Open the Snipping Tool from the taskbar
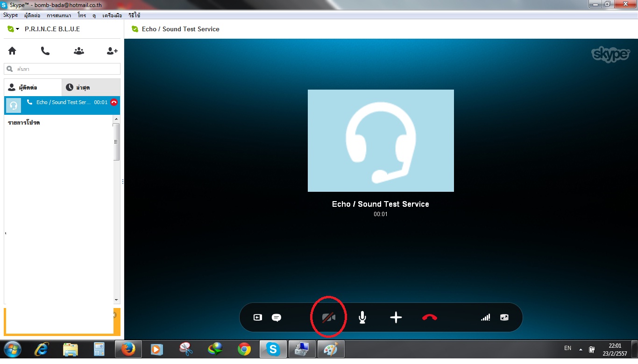 (186, 349)
